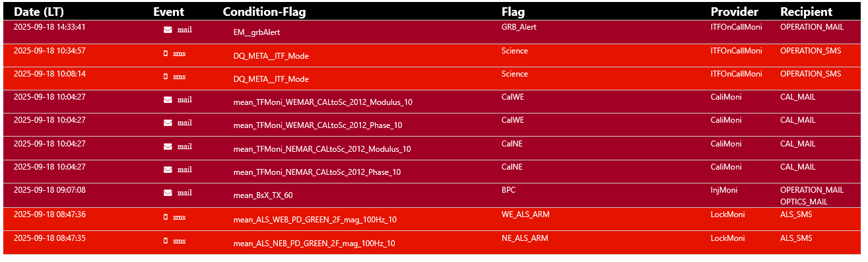Click mail icon for NEMAR Modulus row
This screenshot has width=868, height=262.
(x=168, y=147)
